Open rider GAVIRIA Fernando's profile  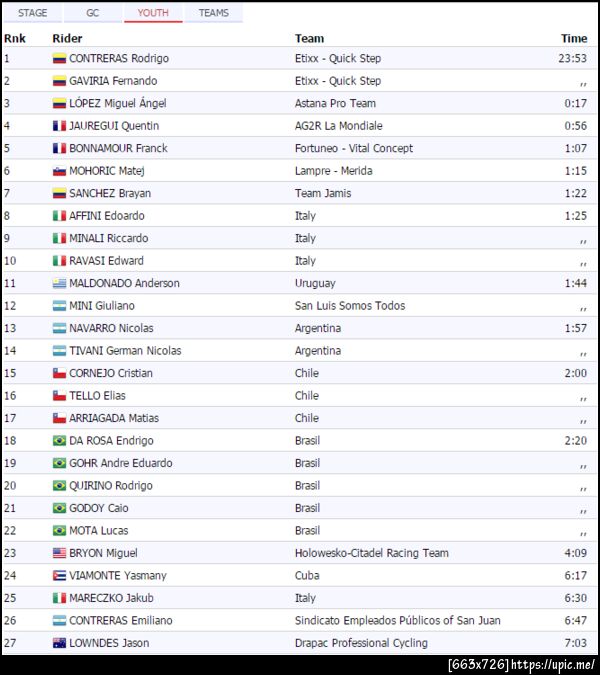point(113,81)
